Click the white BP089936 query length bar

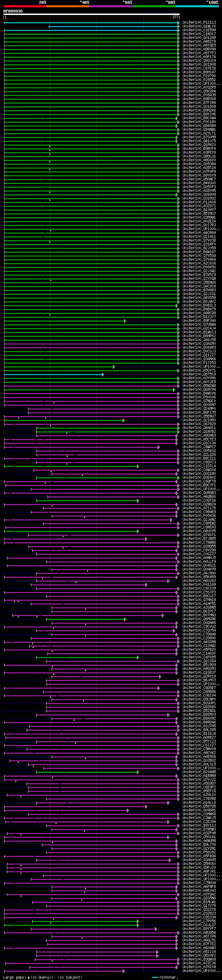tap(92, 15)
